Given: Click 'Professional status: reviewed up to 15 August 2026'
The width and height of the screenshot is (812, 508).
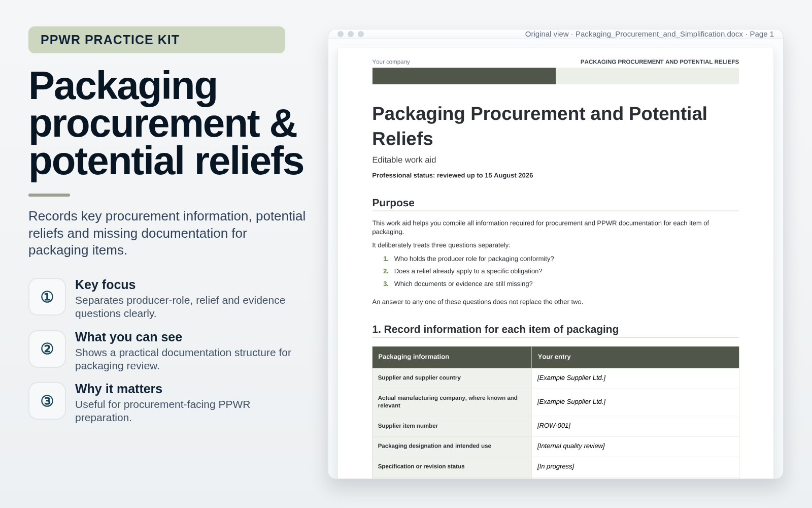Looking at the screenshot, I should pyautogui.click(x=452, y=175).
